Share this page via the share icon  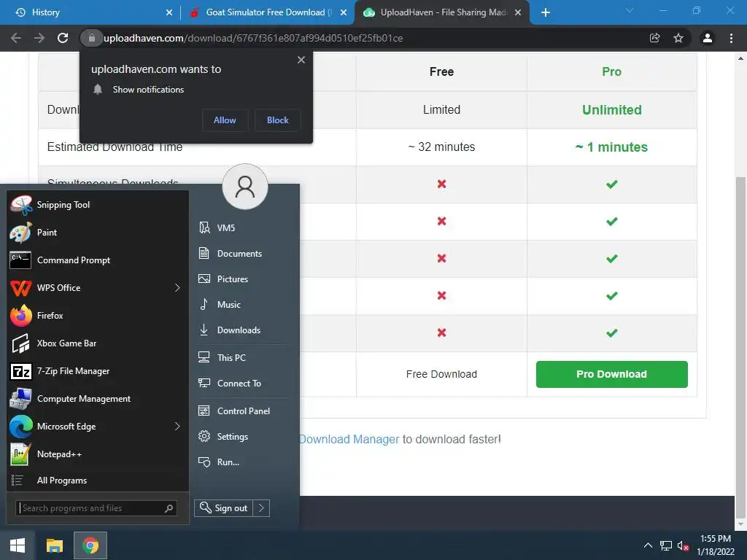click(654, 38)
